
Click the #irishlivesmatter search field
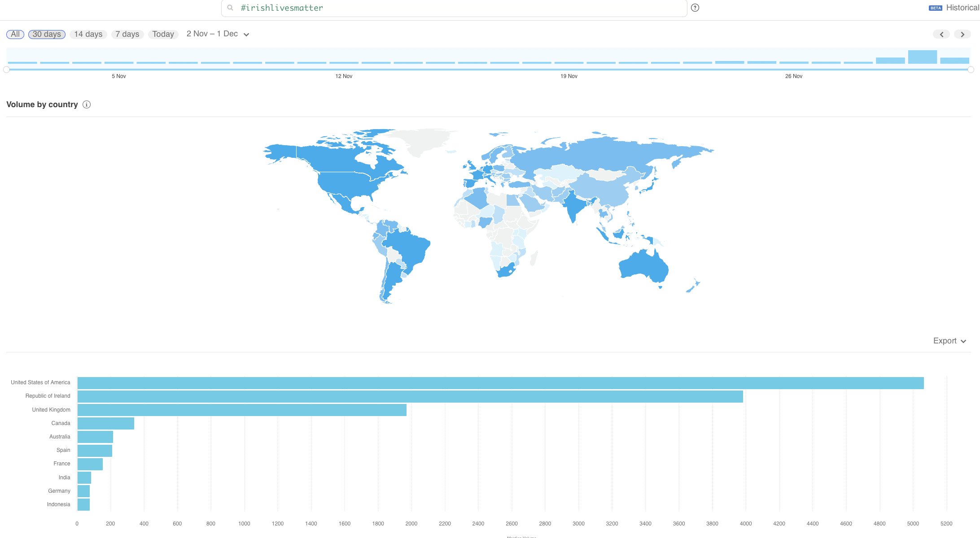[x=454, y=8]
